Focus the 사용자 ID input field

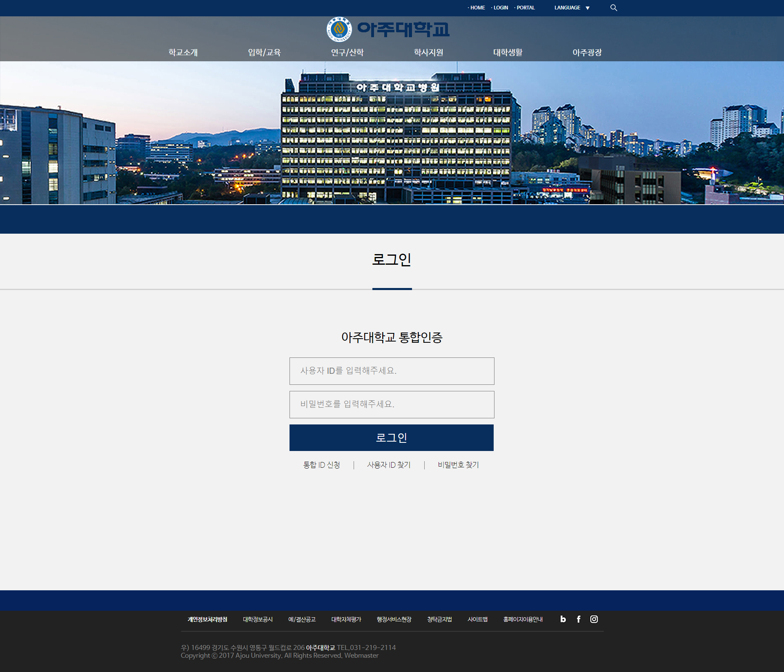(392, 371)
